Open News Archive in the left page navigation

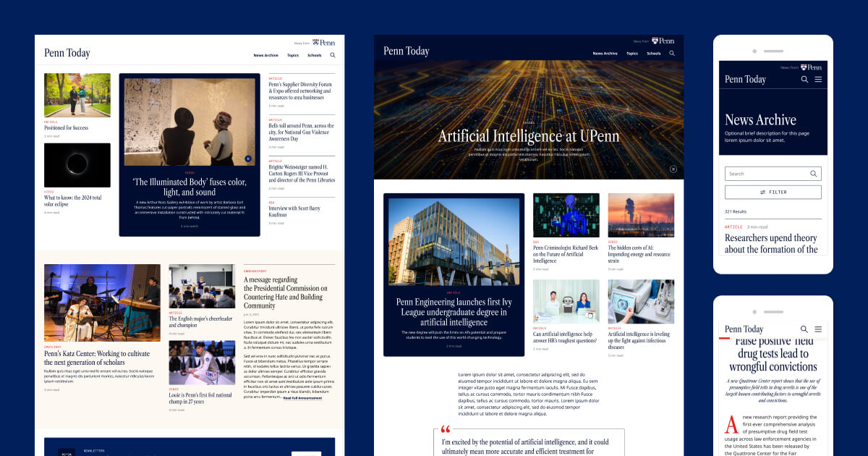265,55
